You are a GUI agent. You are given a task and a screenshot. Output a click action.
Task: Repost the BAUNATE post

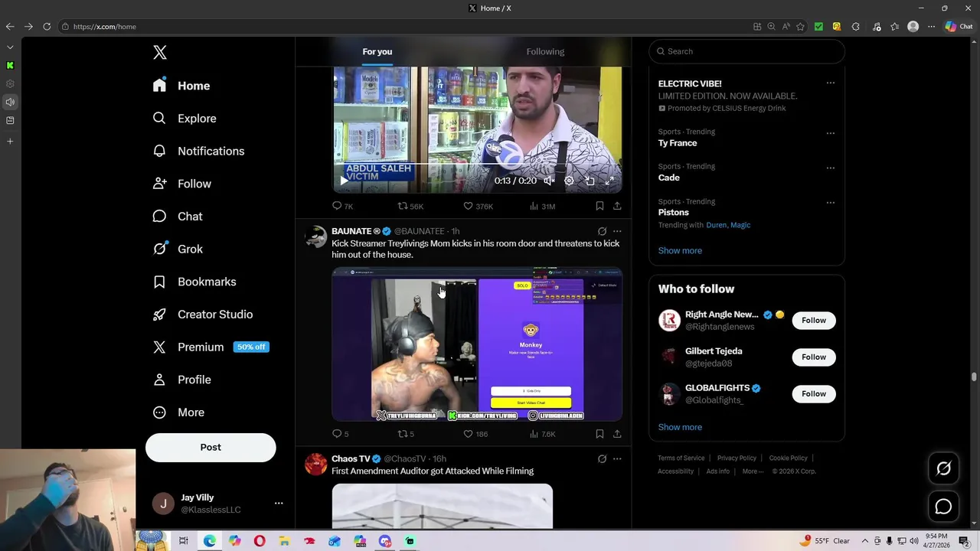[406, 434]
